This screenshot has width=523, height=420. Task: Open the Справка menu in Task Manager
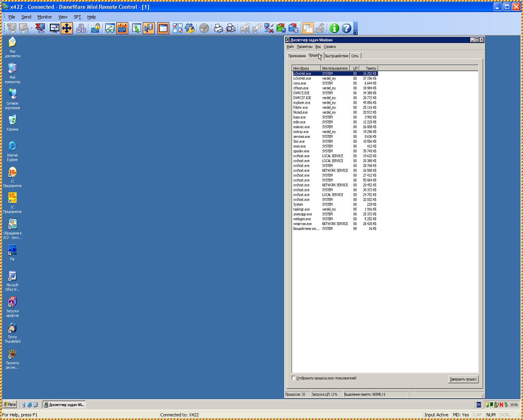(x=330, y=47)
